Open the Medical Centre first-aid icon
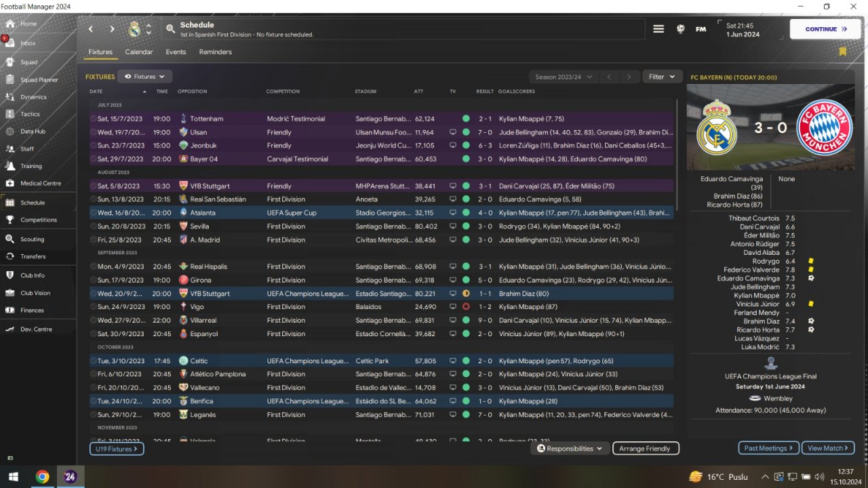Viewport: 868px width, 488px height. 9,183
